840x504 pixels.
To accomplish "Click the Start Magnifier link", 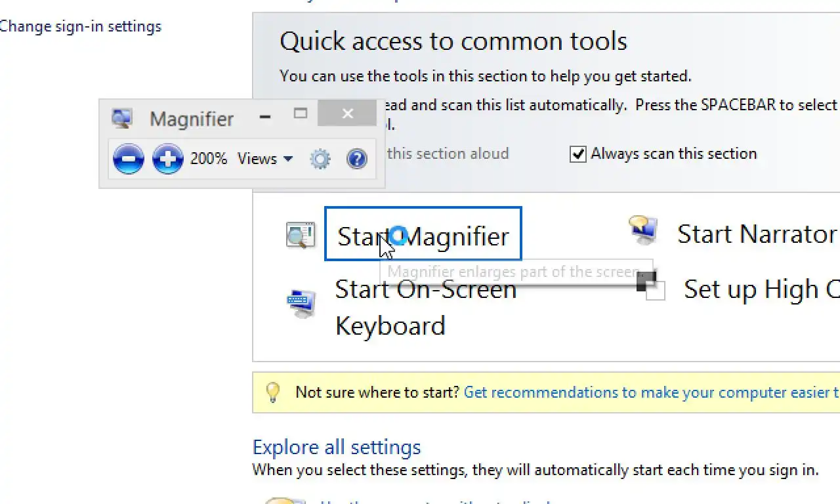I will [423, 236].
